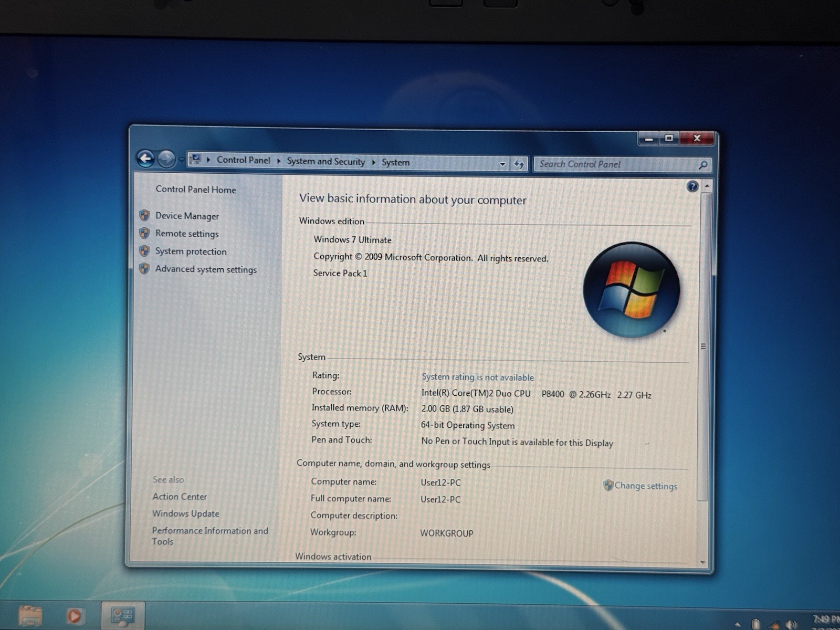
Task: Select Control Panel in the breadcrumb
Action: point(243,160)
